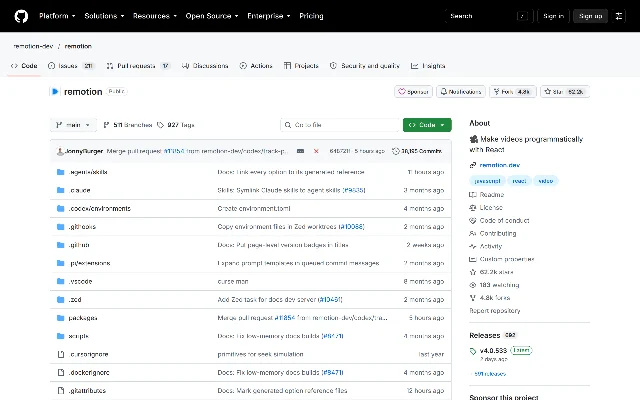View the 183 watching eye icon
The width and height of the screenshot is (640, 400).
[473, 285]
